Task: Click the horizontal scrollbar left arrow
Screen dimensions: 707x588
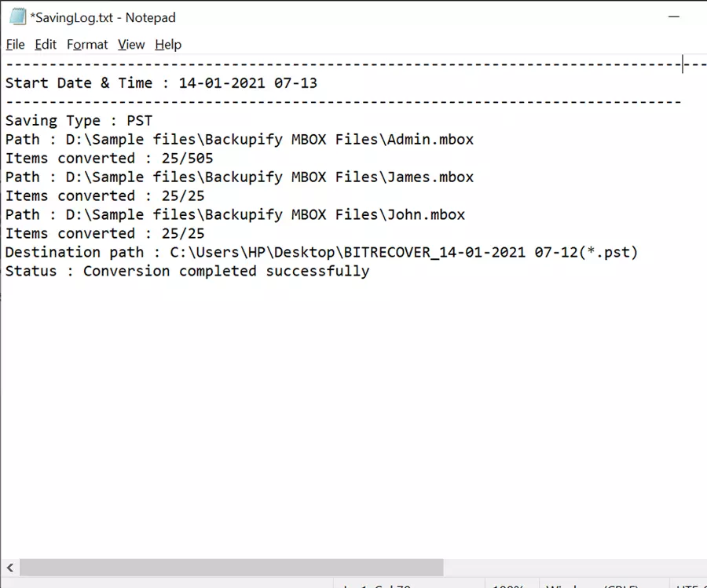Action: tap(10, 568)
